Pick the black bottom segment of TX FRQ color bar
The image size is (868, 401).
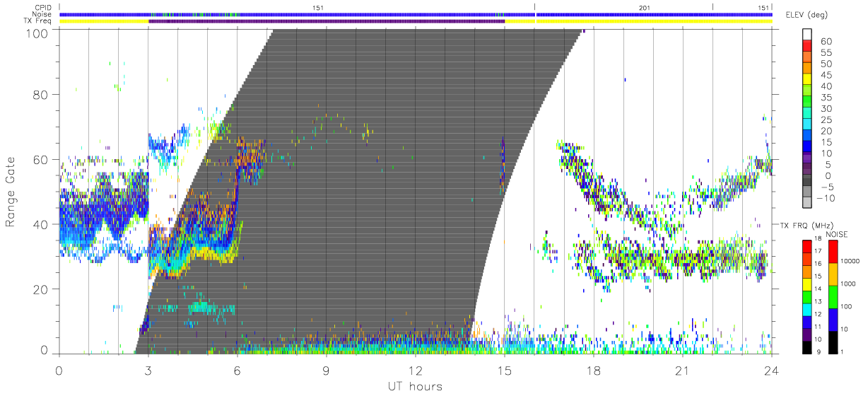pos(807,346)
